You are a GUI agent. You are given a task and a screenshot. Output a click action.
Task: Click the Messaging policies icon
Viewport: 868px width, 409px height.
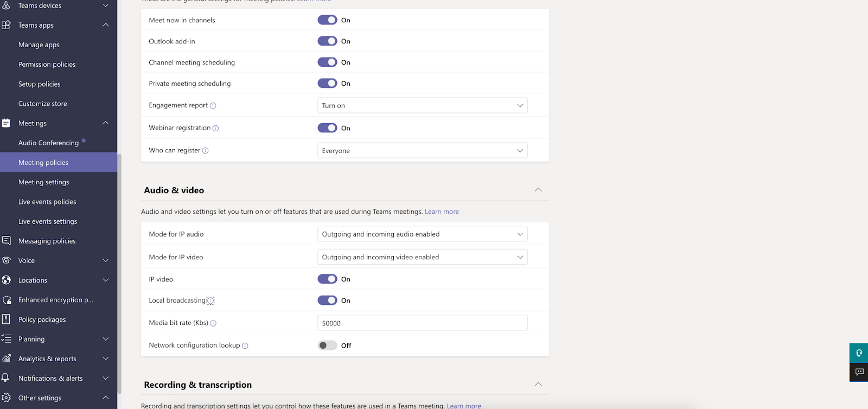point(6,240)
